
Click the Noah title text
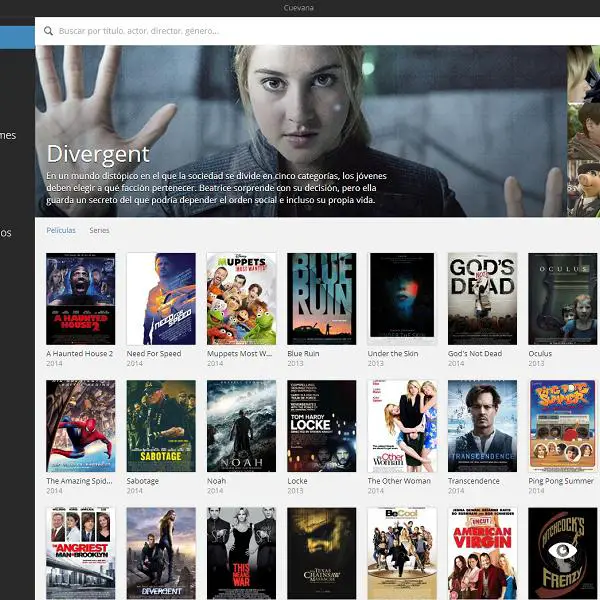coord(217,481)
